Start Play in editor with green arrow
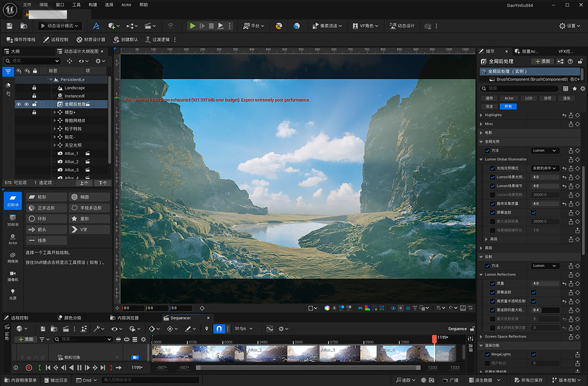 tap(192, 26)
